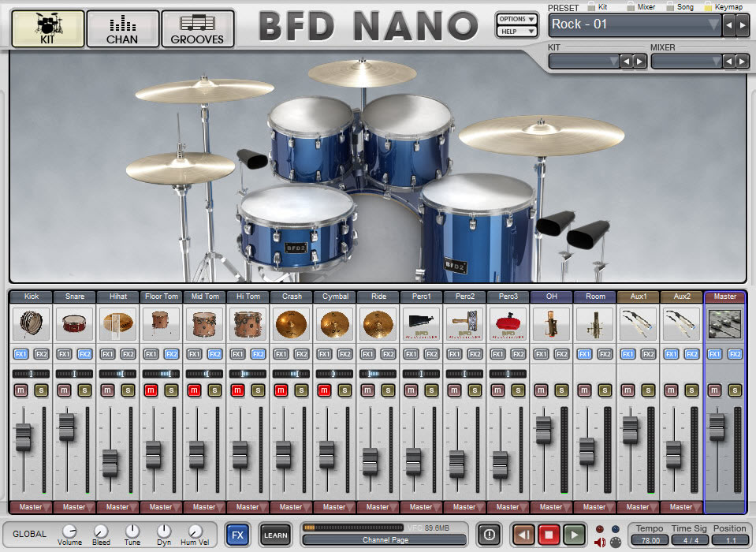The width and height of the screenshot is (756, 552).
Task: Select previous kit with left arrow
Action: [627, 62]
